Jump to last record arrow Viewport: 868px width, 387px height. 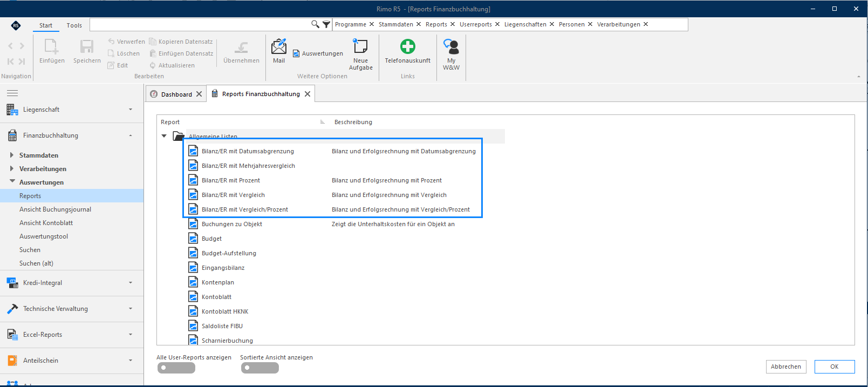pyautogui.click(x=22, y=62)
